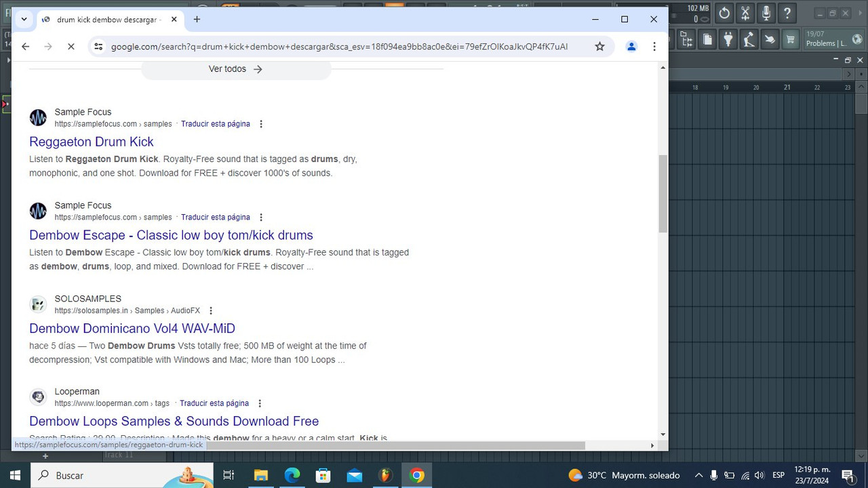Open options menu for Looperman result

[260, 403]
